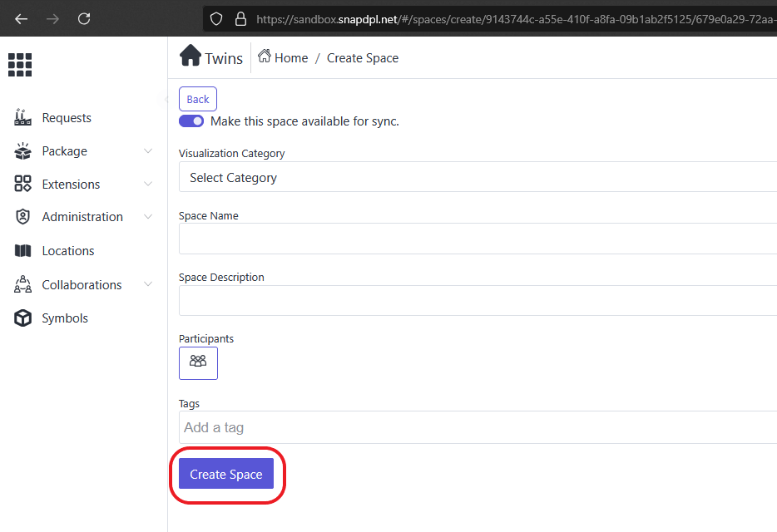Open the app grid launcher icon

20,65
